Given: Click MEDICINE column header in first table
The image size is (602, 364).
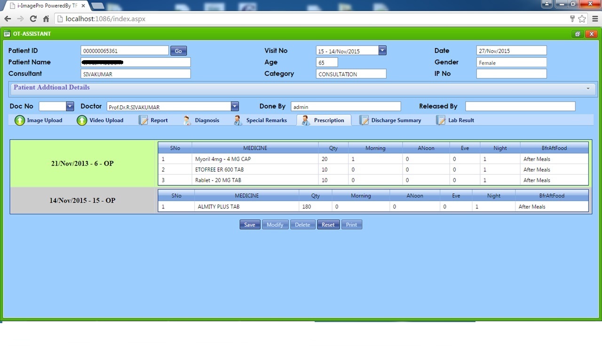Looking at the screenshot, I should coord(255,148).
